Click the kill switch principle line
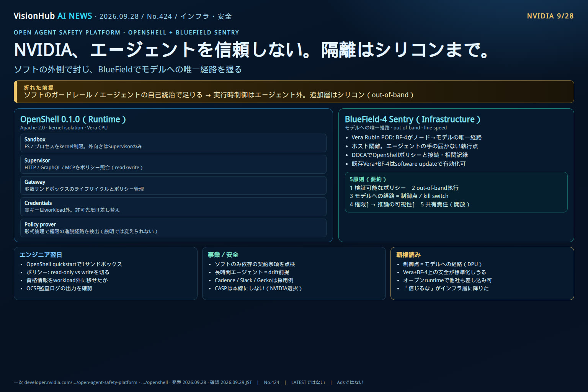 coord(399,196)
